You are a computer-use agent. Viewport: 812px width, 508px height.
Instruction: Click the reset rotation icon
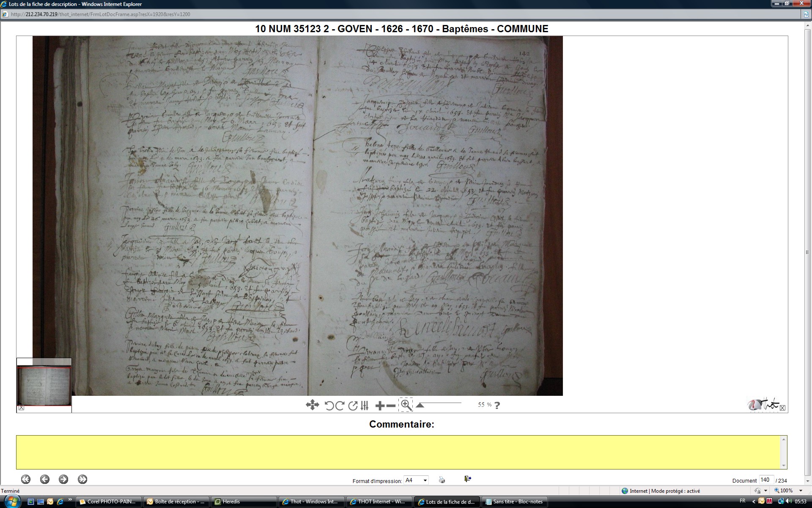coord(353,406)
